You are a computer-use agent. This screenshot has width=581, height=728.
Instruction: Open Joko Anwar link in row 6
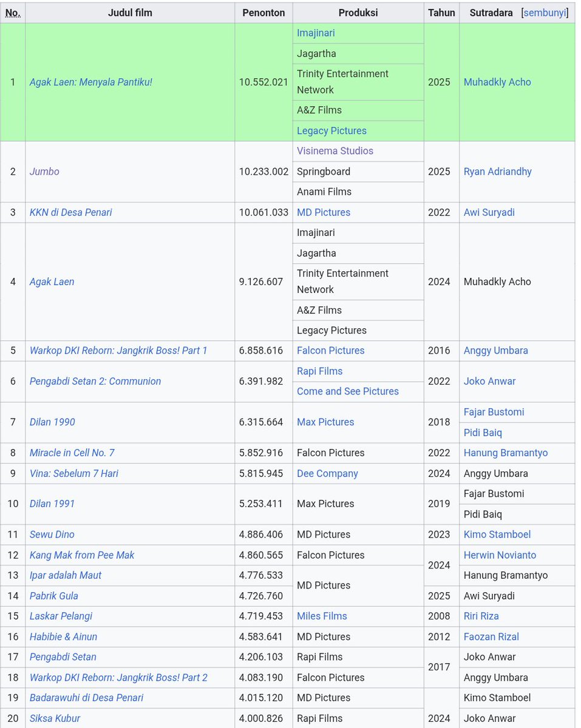[x=490, y=382]
